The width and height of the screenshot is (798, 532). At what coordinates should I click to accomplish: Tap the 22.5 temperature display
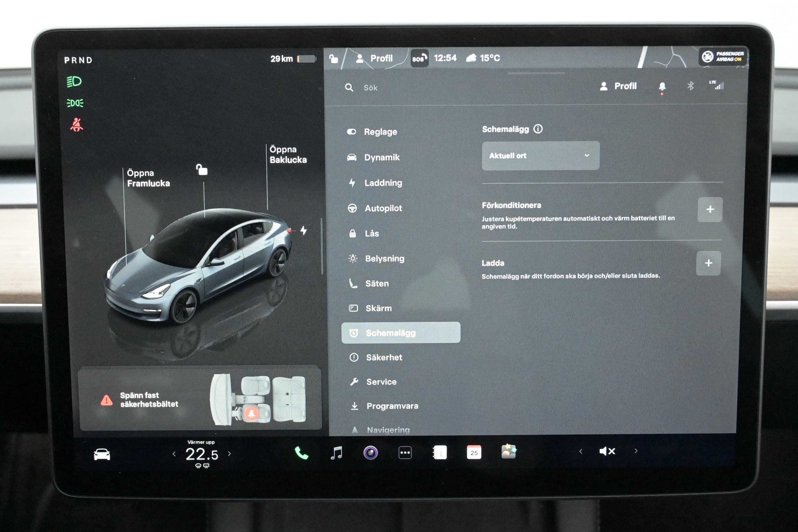[202, 454]
